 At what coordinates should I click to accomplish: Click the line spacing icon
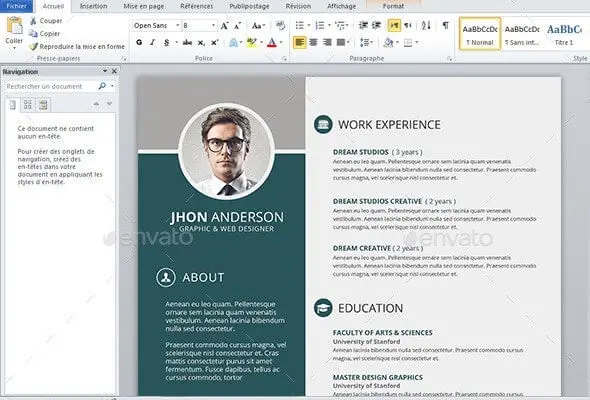pos(364,42)
